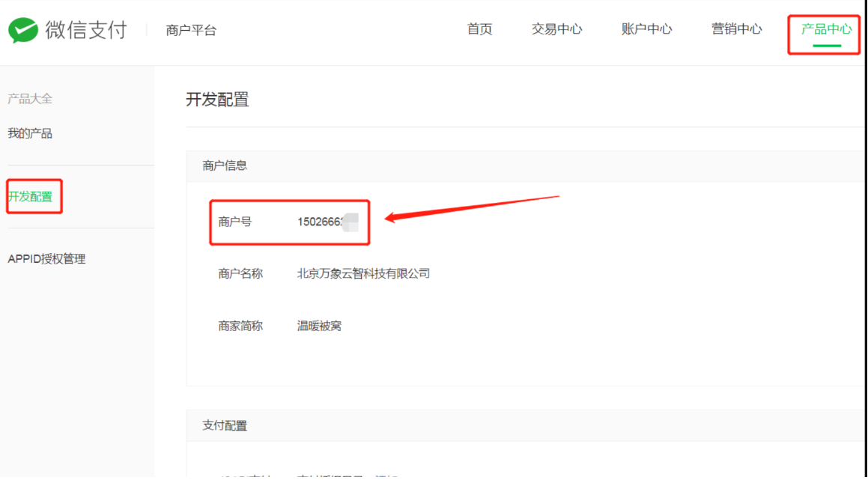Select the 产品中心 tab
The height and width of the screenshot is (483, 868).
pos(826,29)
